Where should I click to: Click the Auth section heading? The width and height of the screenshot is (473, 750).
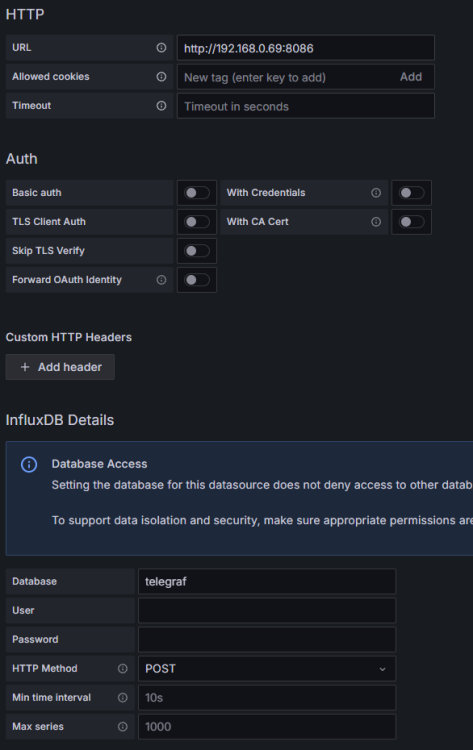[22, 159]
